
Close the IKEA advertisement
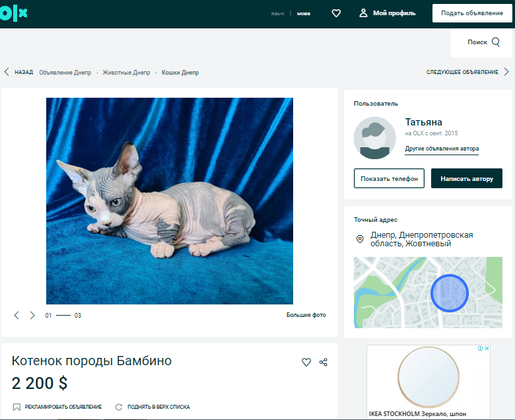487,349
